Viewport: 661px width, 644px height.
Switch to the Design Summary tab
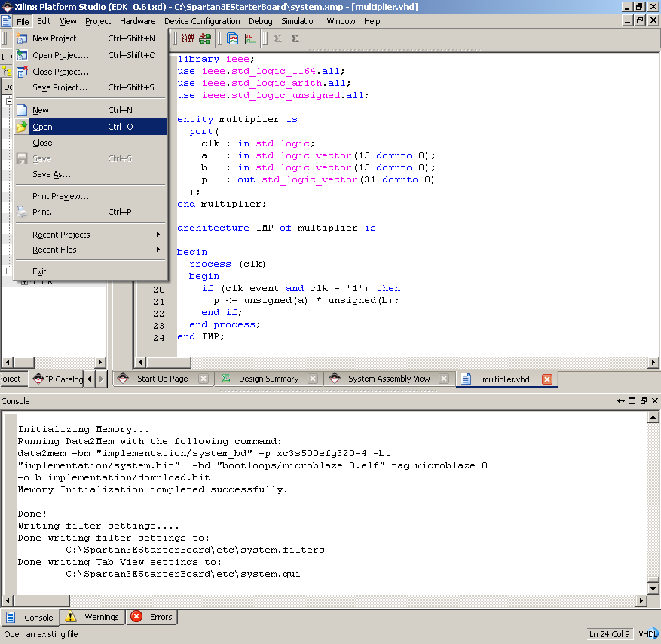268,379
